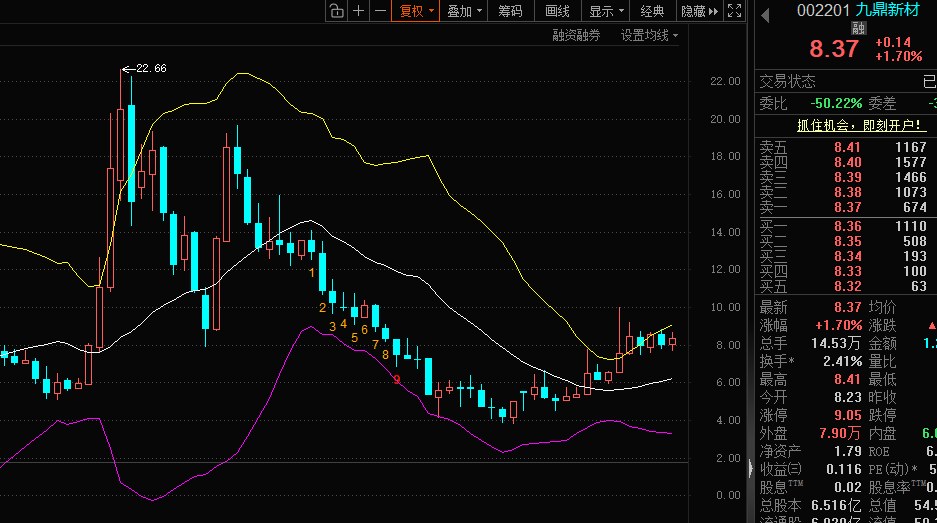Click the sequence marker 1 on chart

click(x=312, y=273)
